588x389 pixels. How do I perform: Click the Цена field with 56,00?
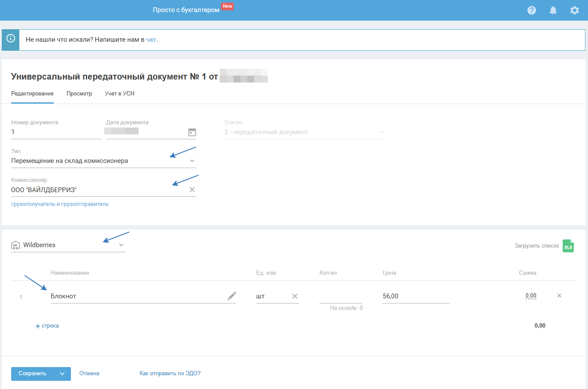[416, 296]
